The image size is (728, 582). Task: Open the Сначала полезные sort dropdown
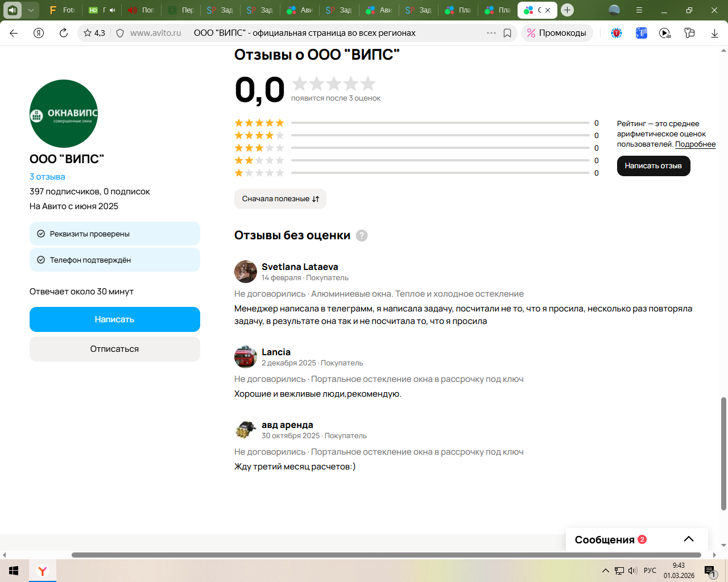(280, 199)
